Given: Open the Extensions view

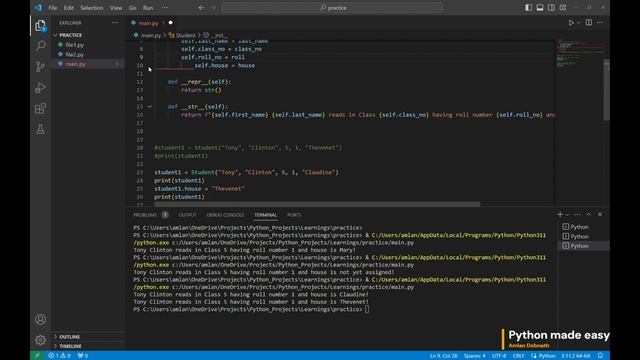Looking at the screenshot, I should click(40, 109).
